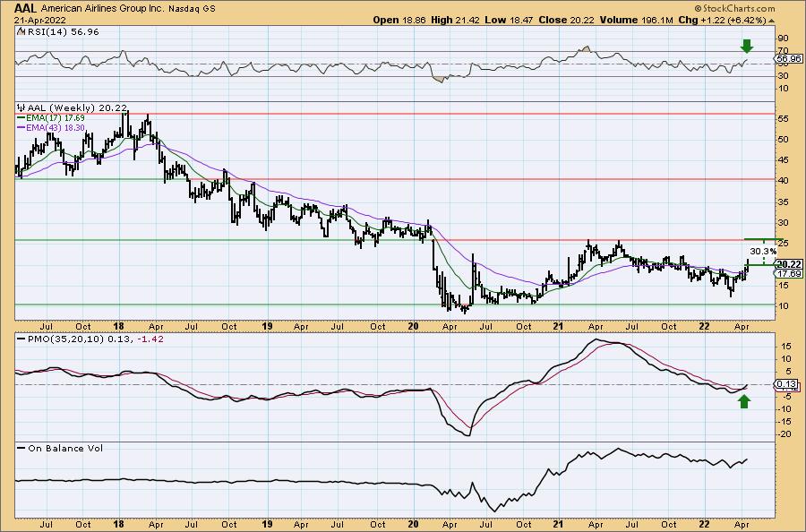The height and width of the screenshot is (532, 806).
Task: Open the StockCharts.com copyright link
Action: tap(734, 8)
